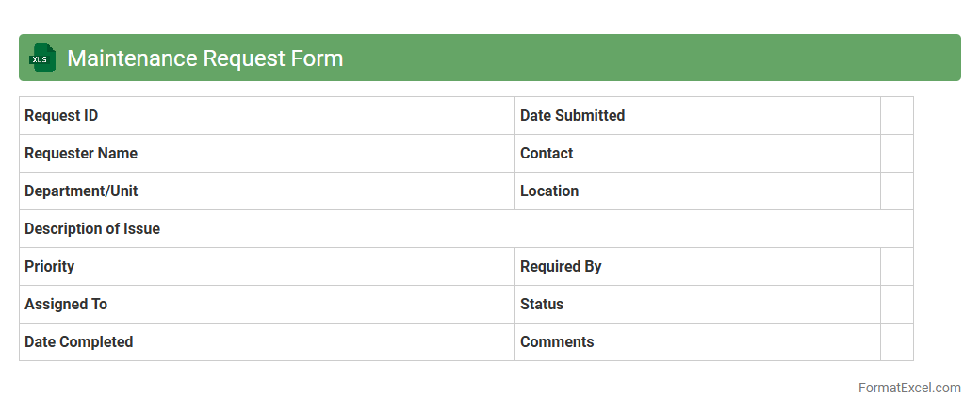Click the empty cell after Date Submitted
The image size is (980, 415).
click(x=897, y=116)
